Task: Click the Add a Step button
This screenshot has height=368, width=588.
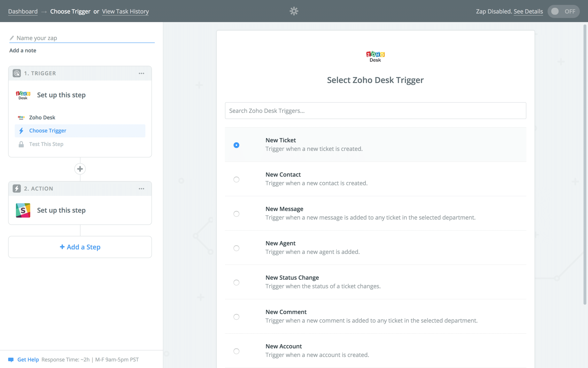Action: click(80, 247)
